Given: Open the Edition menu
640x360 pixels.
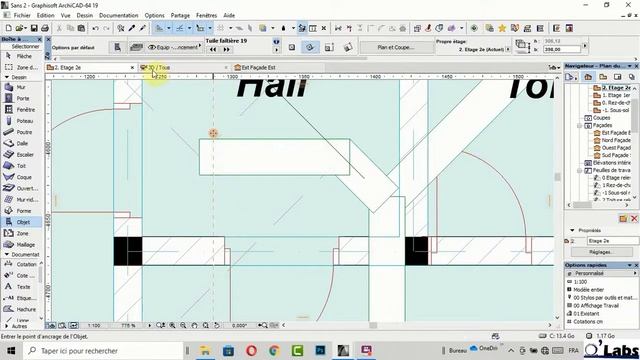Looking at the screenshot, I should click(x=45, y=16).
